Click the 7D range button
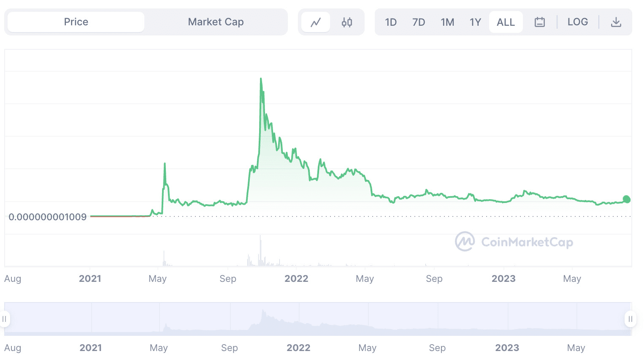The height and width of the screenshot is (362, 644). (419, 22)
